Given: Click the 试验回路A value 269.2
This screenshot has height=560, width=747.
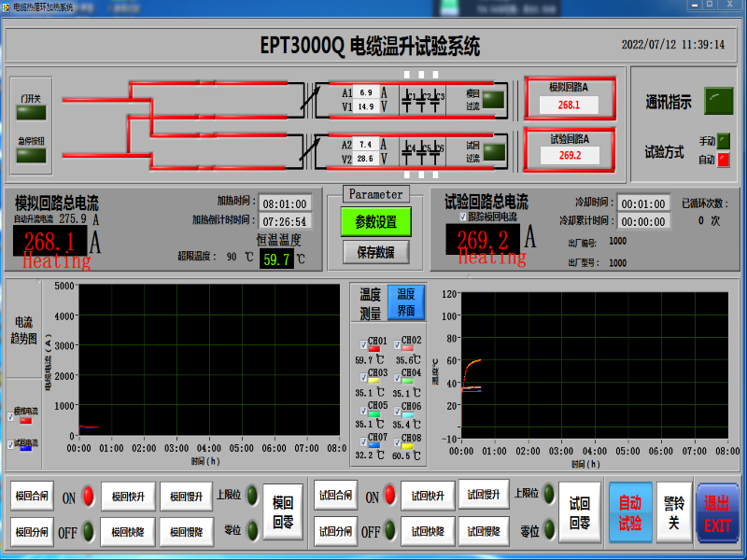Looking at the screenshot, I should click(570, 155).
